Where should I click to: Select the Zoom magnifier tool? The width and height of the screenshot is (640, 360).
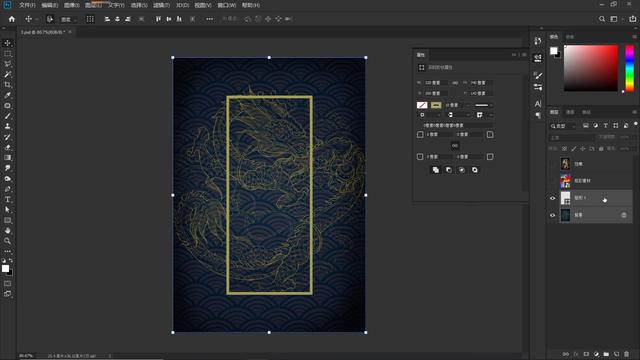click(7, 241)
